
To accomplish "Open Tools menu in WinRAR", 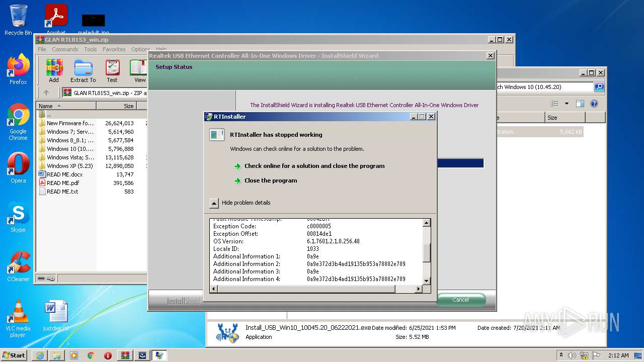I will tap(91, 49).
